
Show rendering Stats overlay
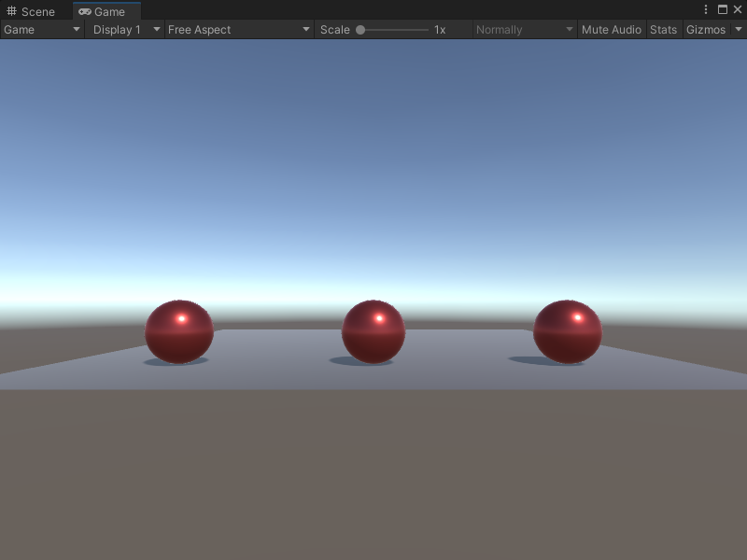[x=664, y=29]
